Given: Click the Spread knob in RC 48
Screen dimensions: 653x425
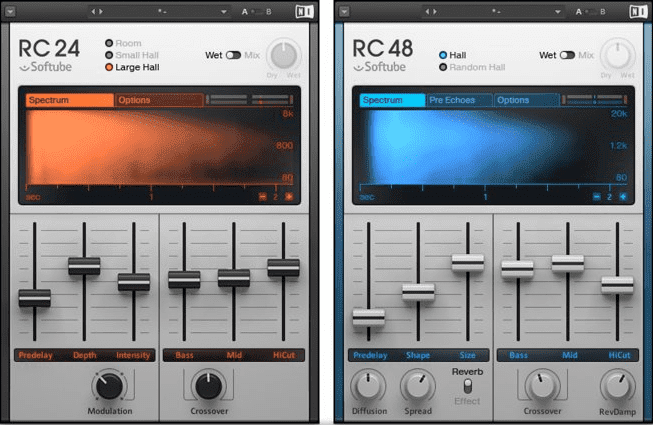Looking at the screenshot, I should 418,386.
